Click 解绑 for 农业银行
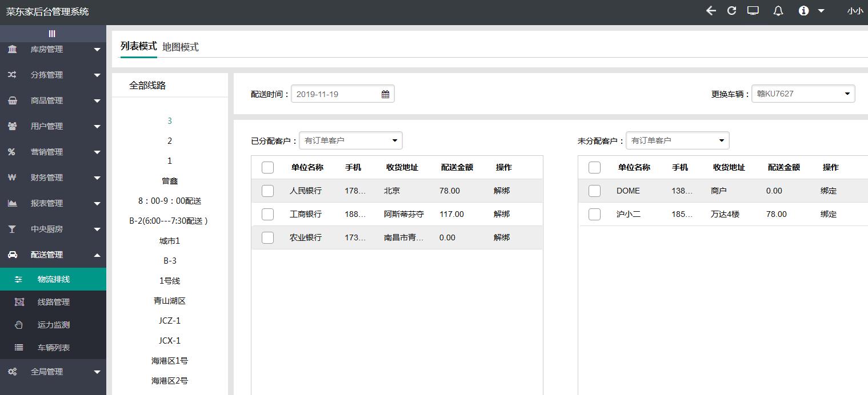The height and width of the screenshot is (395, 868). pos(501,237)
